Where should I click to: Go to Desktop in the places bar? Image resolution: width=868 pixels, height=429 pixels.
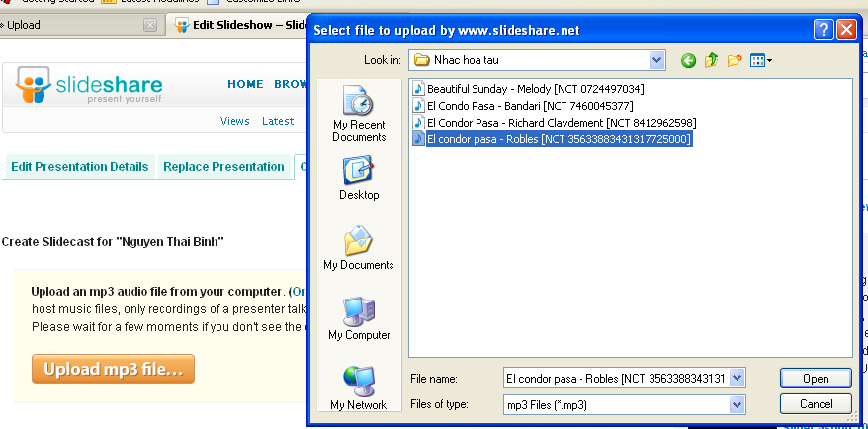click(359, 178)
